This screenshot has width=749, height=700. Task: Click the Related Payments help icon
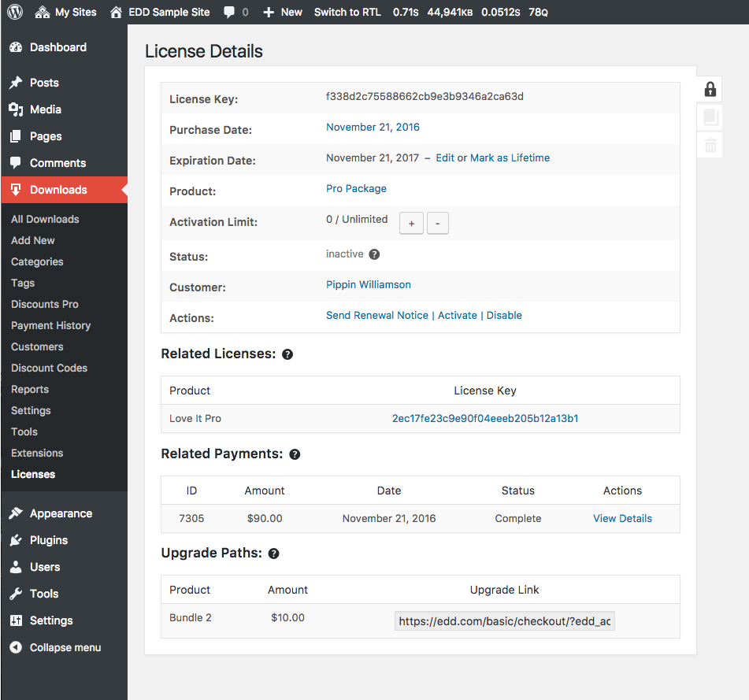pos(295,454)
